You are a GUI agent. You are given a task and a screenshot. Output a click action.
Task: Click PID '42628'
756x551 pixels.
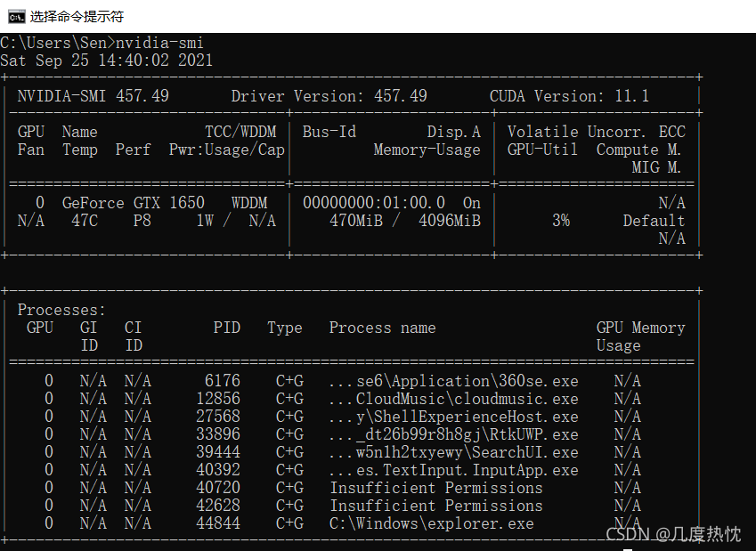tap(218, 506)
